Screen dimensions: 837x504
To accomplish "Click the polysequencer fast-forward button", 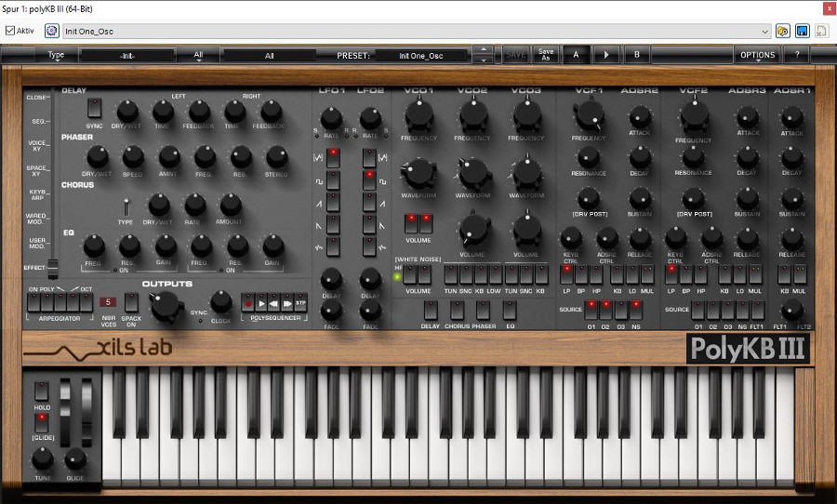I will click(x=287, y=304).
